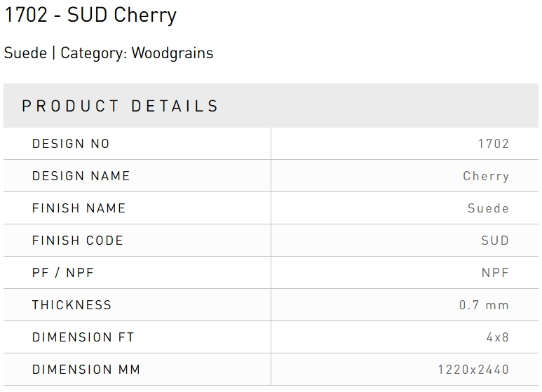Click the SUD finish code value
This screenshot has height=392, width=542.
[495, 241]
